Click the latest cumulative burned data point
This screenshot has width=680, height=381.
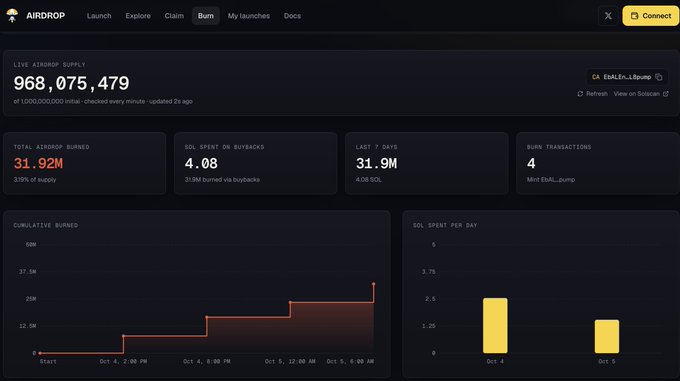[x=373, y=284]
